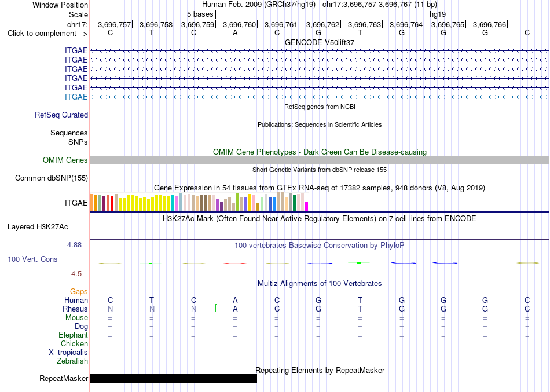
Task: Click position label 3,696,766 on the ruler
Action: (x=489, y=24)
